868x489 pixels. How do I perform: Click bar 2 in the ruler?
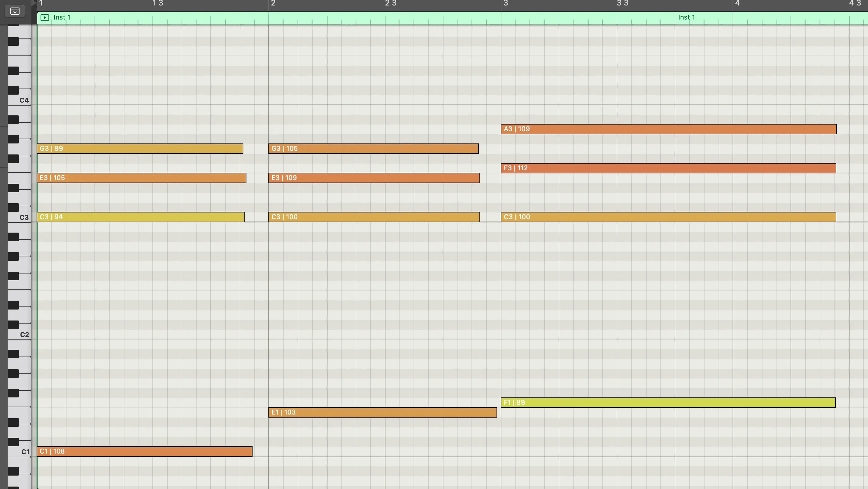click(x=273, y=3)
